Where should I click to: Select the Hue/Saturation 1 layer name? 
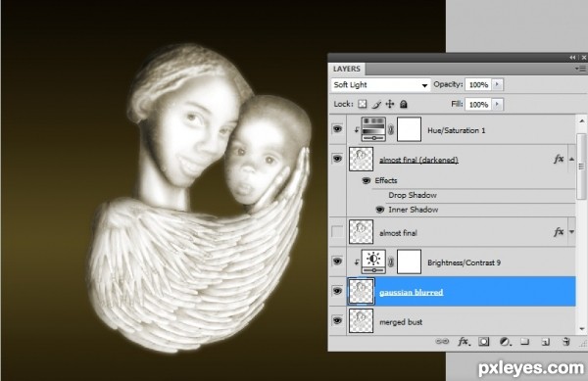457,130
